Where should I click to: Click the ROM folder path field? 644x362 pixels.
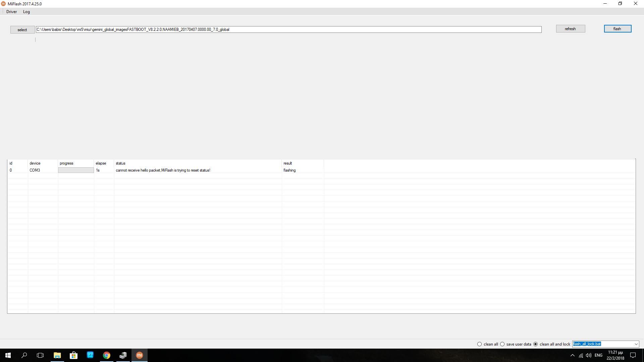click(x=288, y=29)
